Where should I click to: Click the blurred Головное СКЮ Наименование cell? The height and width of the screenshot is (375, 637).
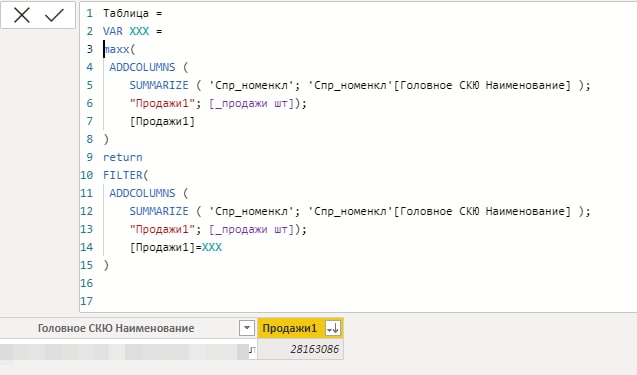tap(128, 349)
